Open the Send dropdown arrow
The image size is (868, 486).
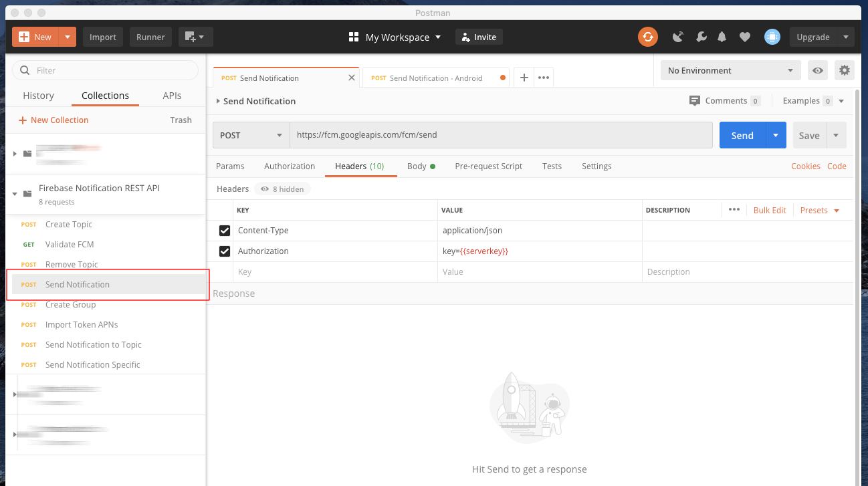tap(775, 135)
